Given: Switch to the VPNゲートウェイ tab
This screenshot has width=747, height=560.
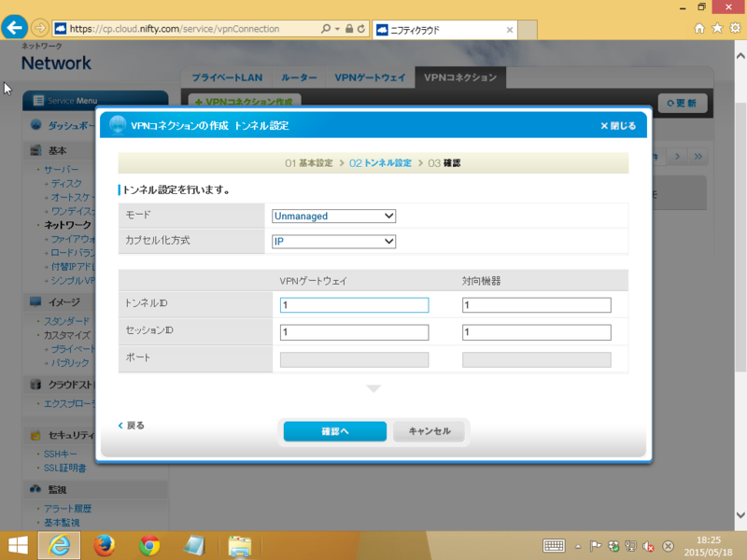Looking at the screenshot, I should (370, 77).
